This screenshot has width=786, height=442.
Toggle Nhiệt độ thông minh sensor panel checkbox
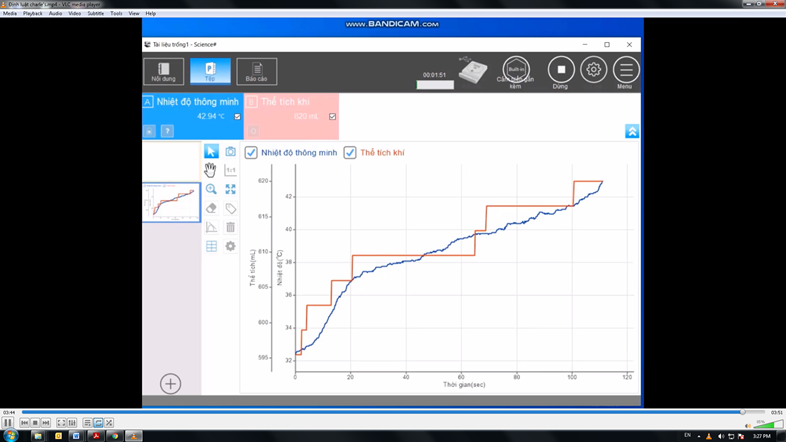(238, 116)
